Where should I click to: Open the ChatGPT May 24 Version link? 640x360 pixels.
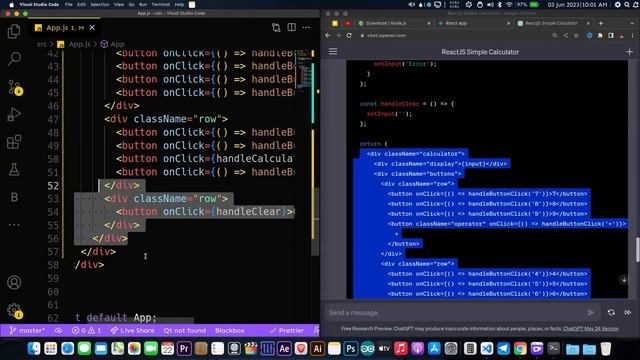tap(591, 329)
